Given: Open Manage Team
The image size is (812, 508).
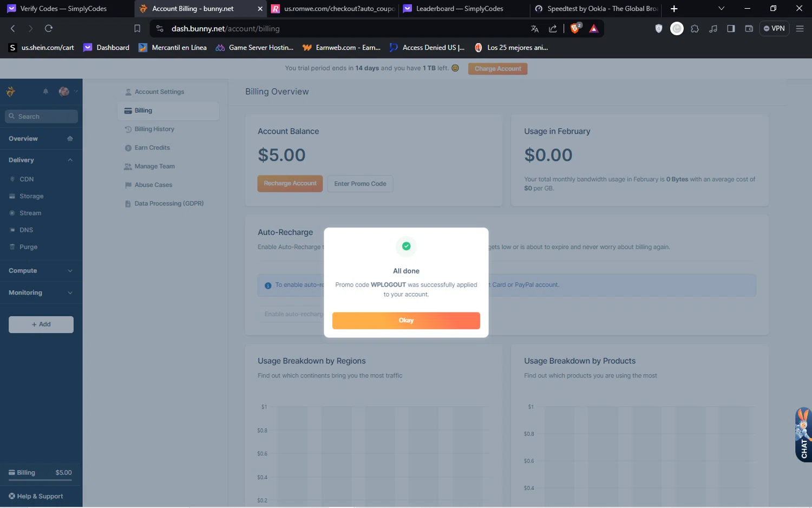Looking at the screenshot, I should point(154,166).
